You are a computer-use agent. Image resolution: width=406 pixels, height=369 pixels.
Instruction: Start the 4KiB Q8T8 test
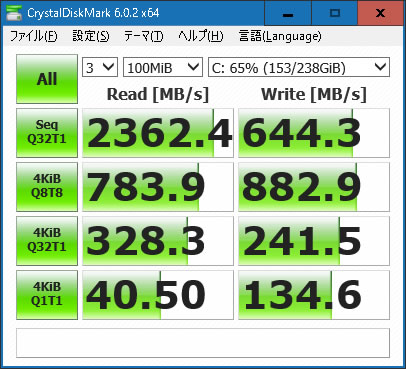click(47, 187)
